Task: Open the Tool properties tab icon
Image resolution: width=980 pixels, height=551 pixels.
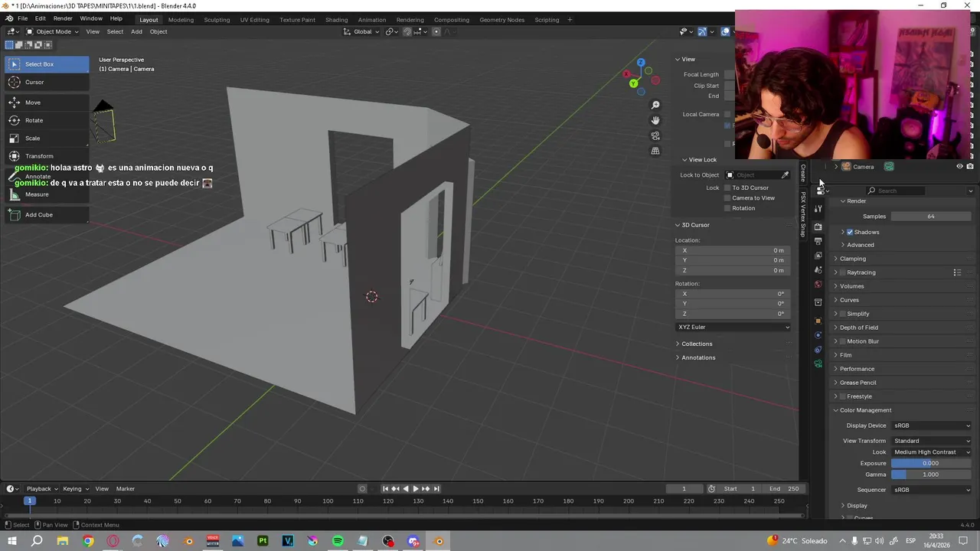Action: (818, 208)
